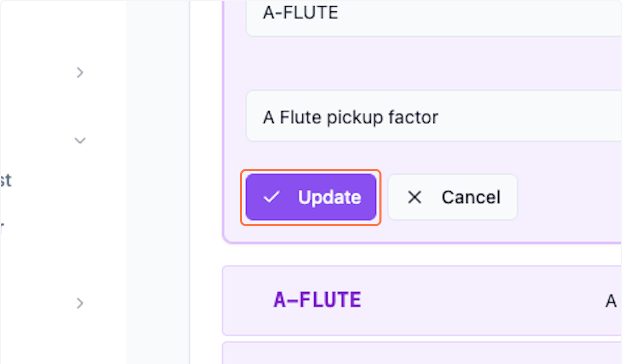Click the X icon inside the Cancel button
The image size is (622, 364).
click(x=414, y=197)
